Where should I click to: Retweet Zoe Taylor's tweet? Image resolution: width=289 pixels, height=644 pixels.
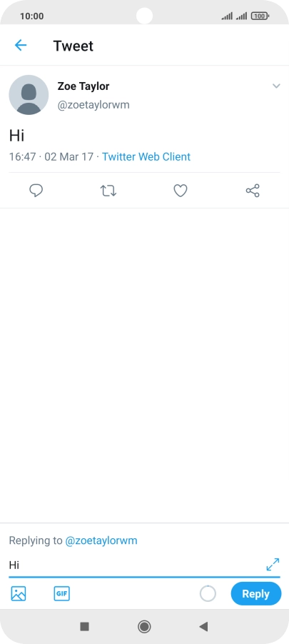tap(108, 191)
